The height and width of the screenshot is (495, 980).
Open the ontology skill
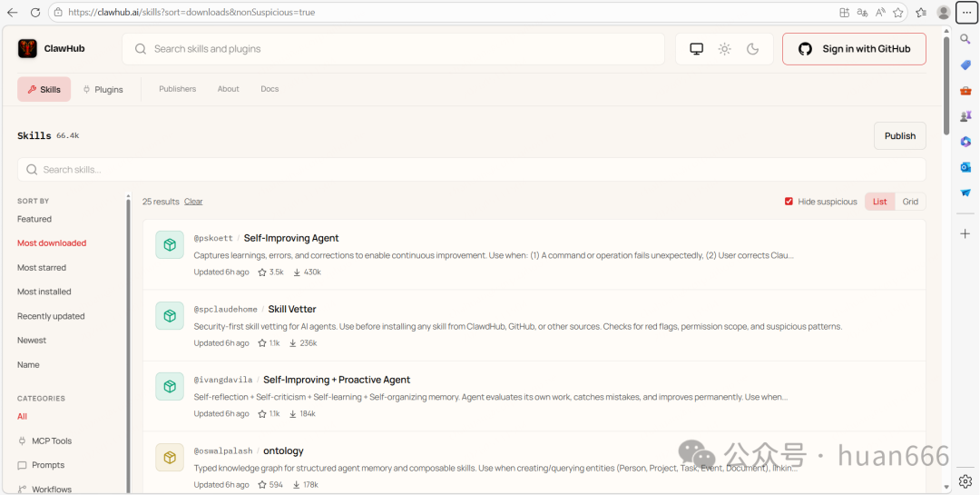pos(283,450)
